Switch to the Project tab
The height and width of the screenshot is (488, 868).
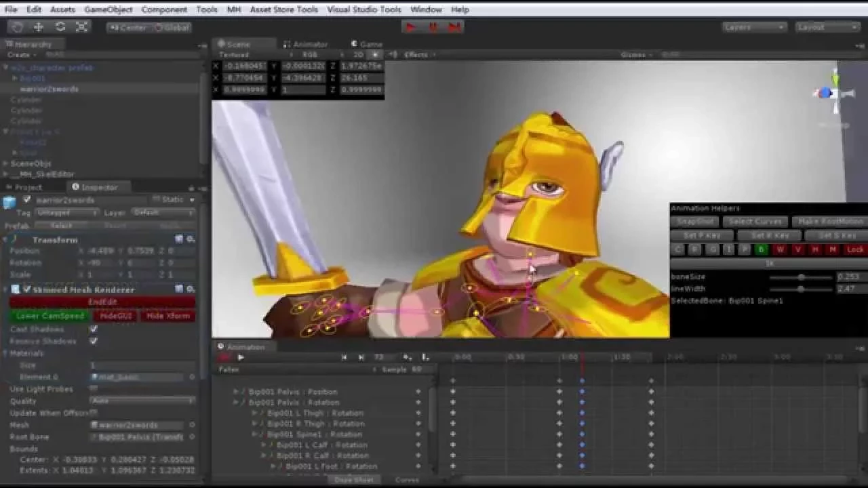[24, 187]
